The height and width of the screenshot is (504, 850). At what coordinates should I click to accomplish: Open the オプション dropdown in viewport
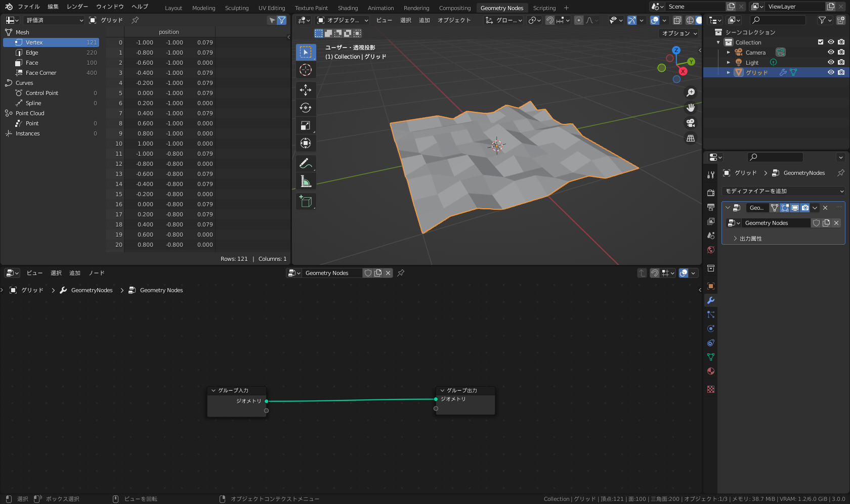679,33
